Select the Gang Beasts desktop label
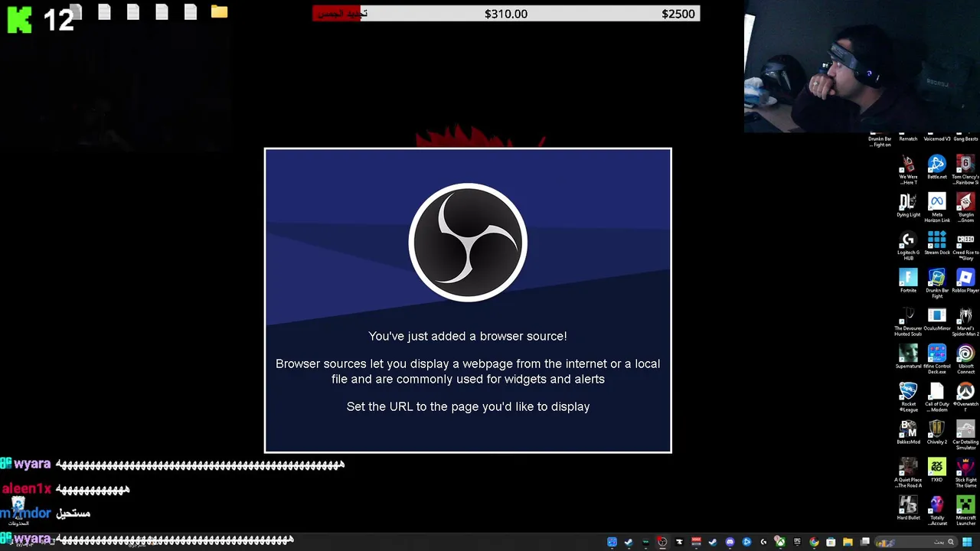The height and width of the screenshot is (551, 980). (x=965, y=139)
